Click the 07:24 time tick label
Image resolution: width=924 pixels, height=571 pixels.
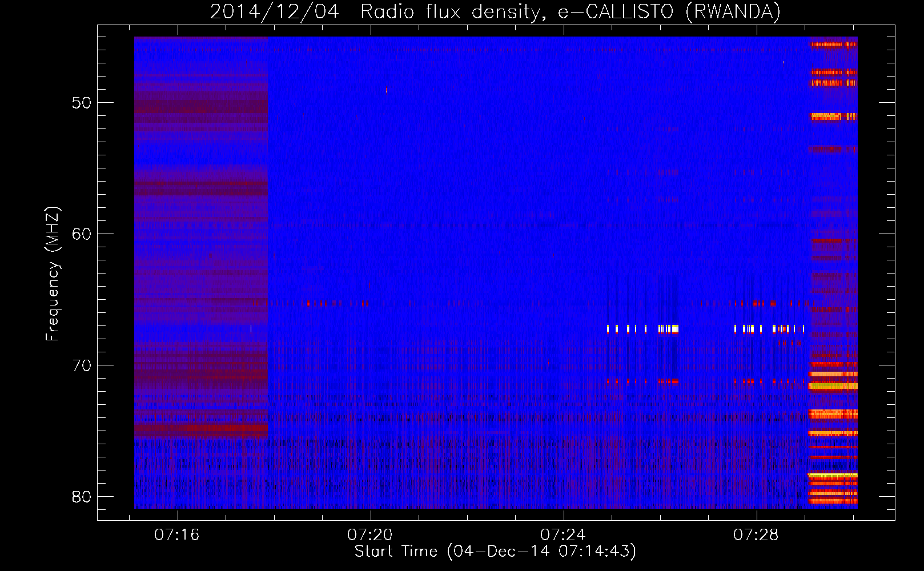(563, 535)
